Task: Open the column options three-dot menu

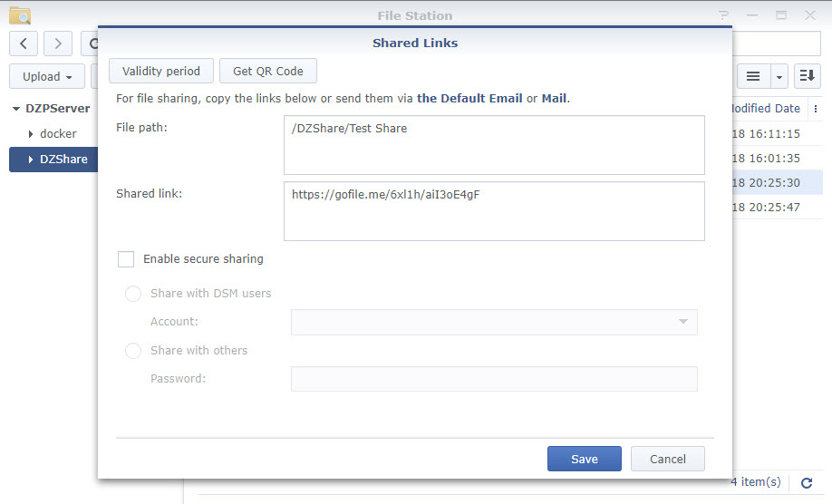Action: pyautogui.click(x=816, y=109)
